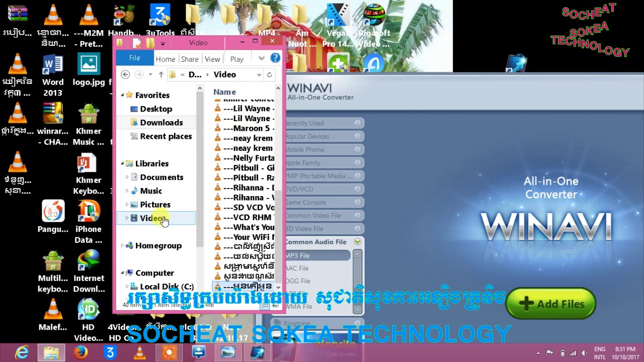Select Local Disk (C:) in navigation pane

click(167, 287)
